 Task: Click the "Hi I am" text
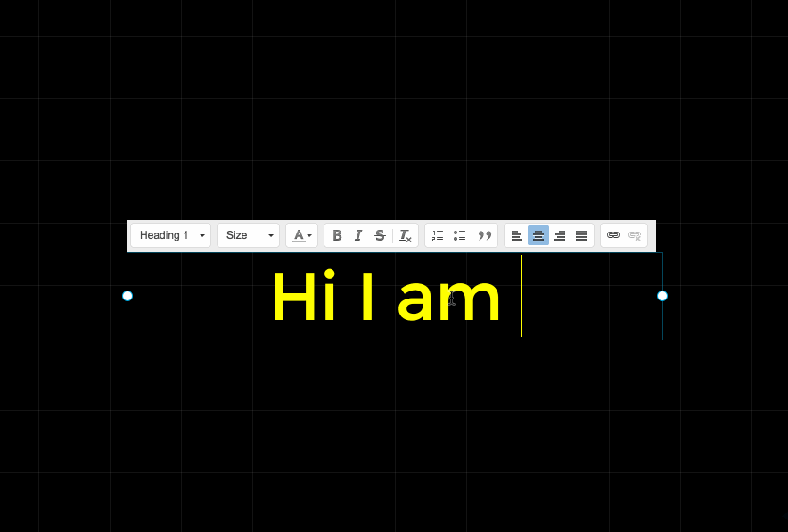386,296
